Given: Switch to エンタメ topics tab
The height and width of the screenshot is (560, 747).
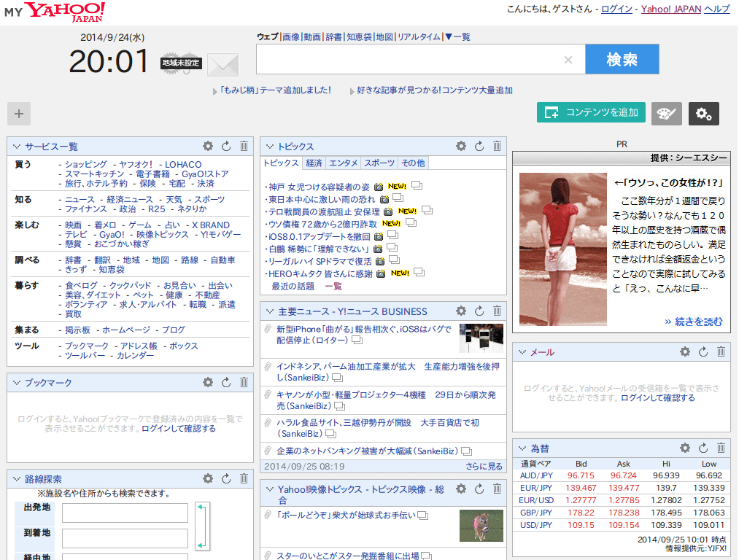Looking at the screenshot, I should [x=343, y=163].
